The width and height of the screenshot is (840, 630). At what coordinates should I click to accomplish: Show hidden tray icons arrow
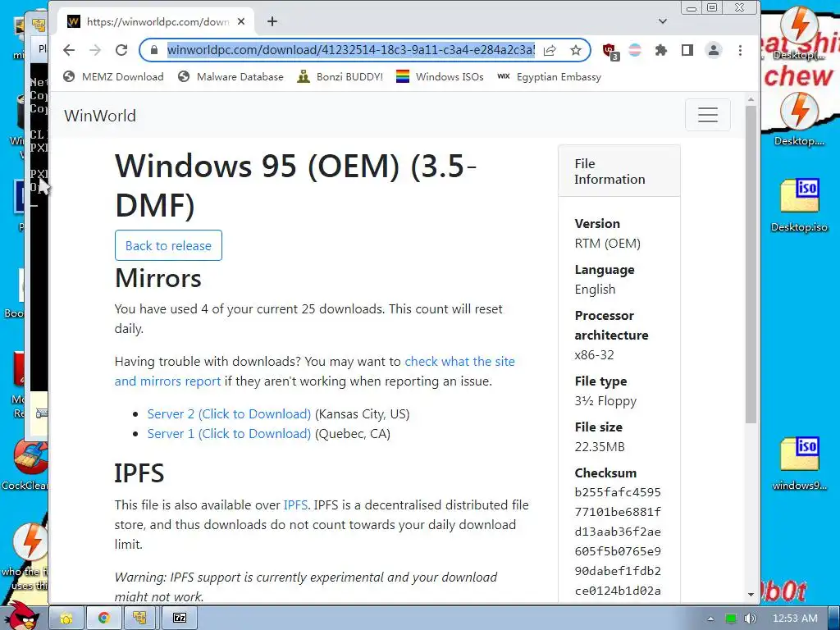[x=710, y=619]
